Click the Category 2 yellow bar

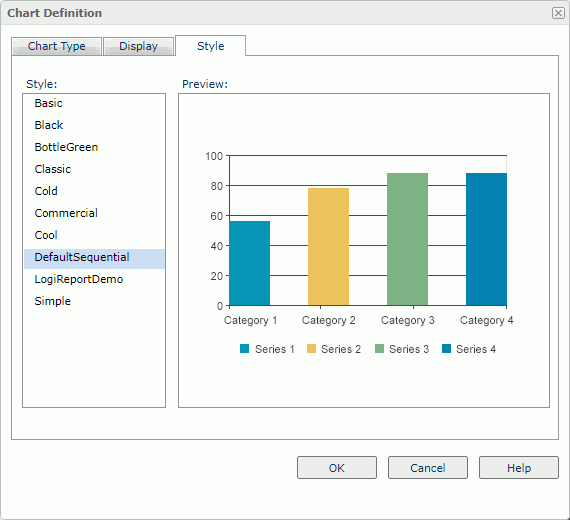[x=329, y=247]
